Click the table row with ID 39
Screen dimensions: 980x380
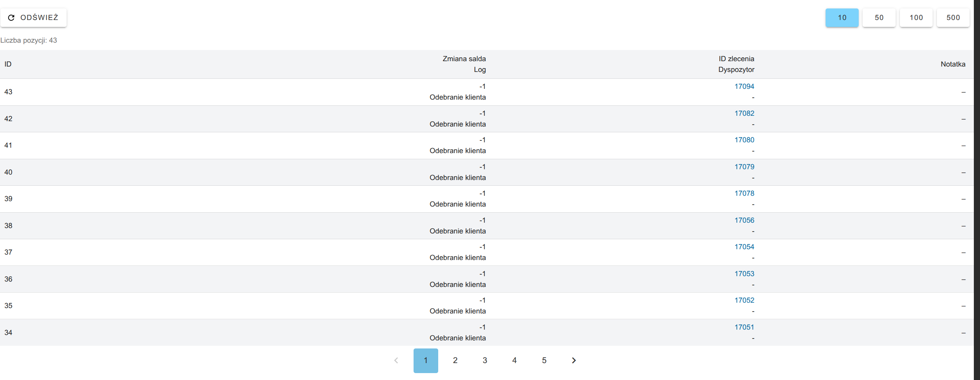[231, 199]
